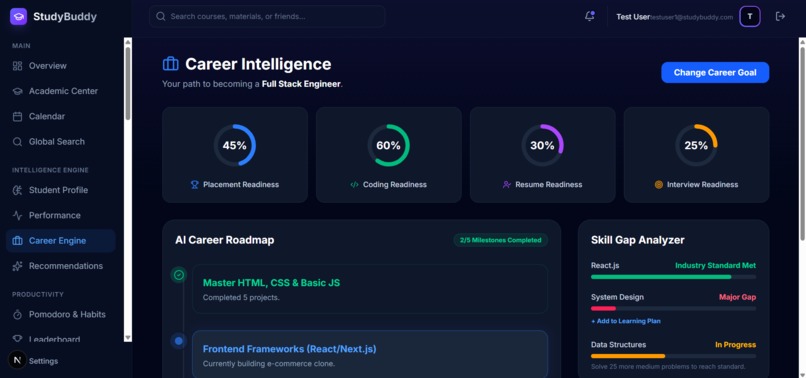The height and width of the screenshot is (378, 806).
Task: Click the Major Gap status label
Action: point(738,297)
